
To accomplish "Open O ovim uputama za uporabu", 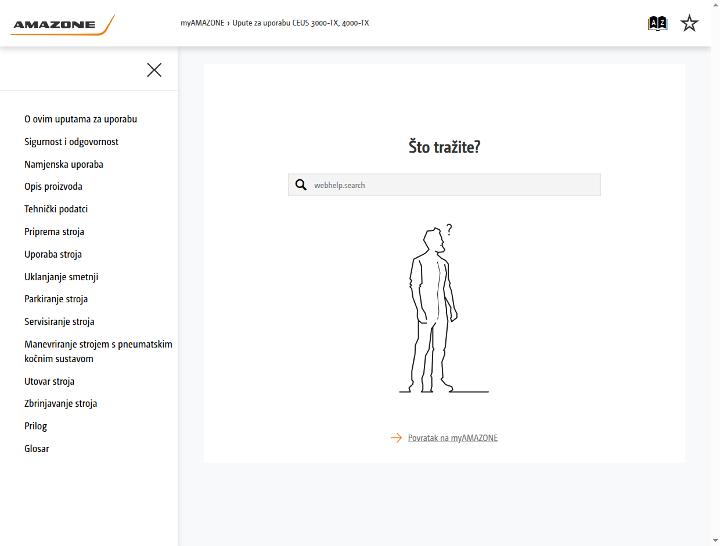I will click(x=81, y=119).
